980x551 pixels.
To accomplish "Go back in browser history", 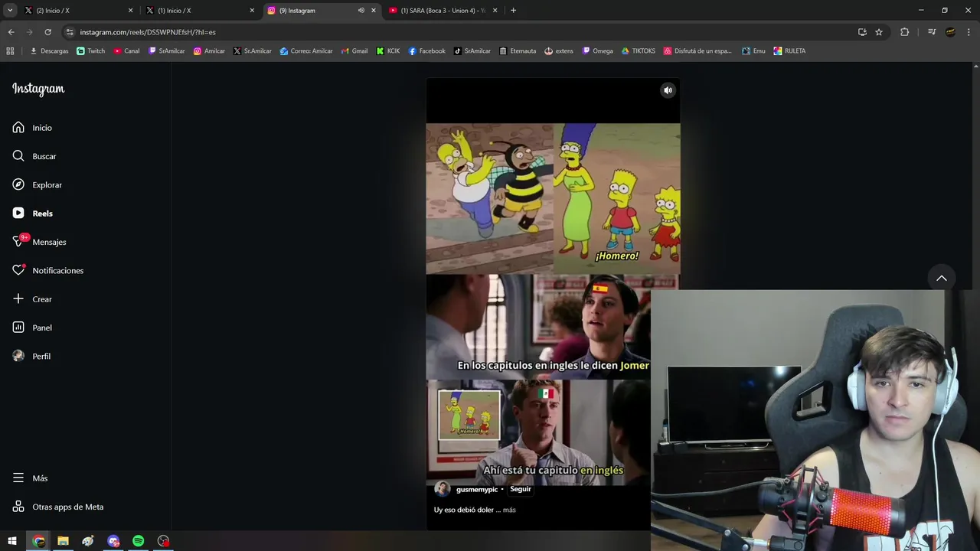I will point(11,32).
